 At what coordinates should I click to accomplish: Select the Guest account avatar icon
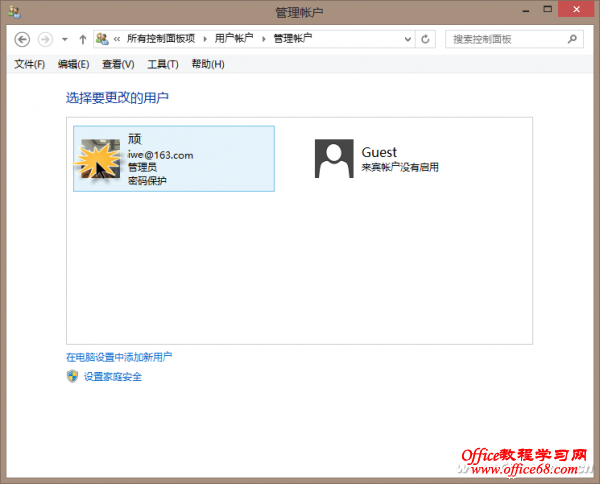click(334, 158)
